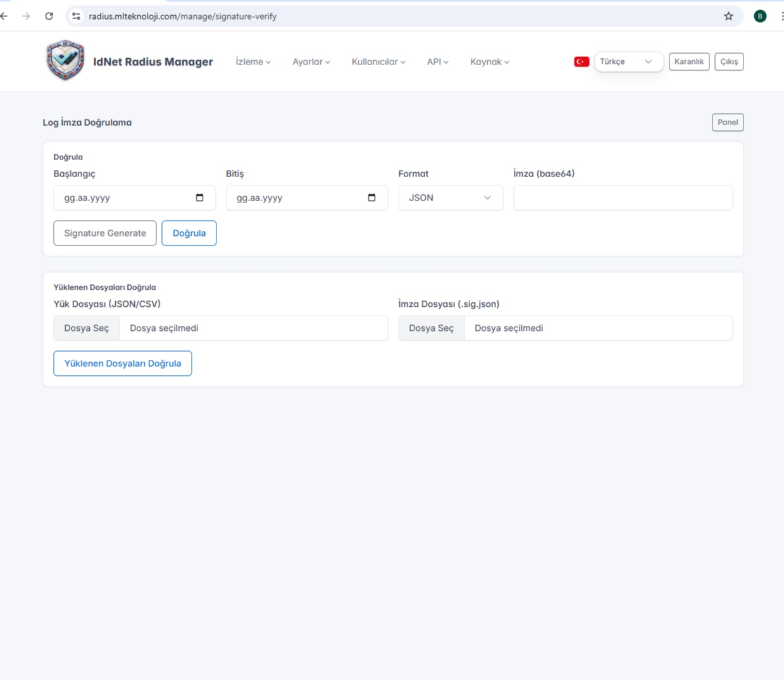Expand the Format JSON dropdown
The width and height of the screenshot is (784, 680).
[450, 198]
